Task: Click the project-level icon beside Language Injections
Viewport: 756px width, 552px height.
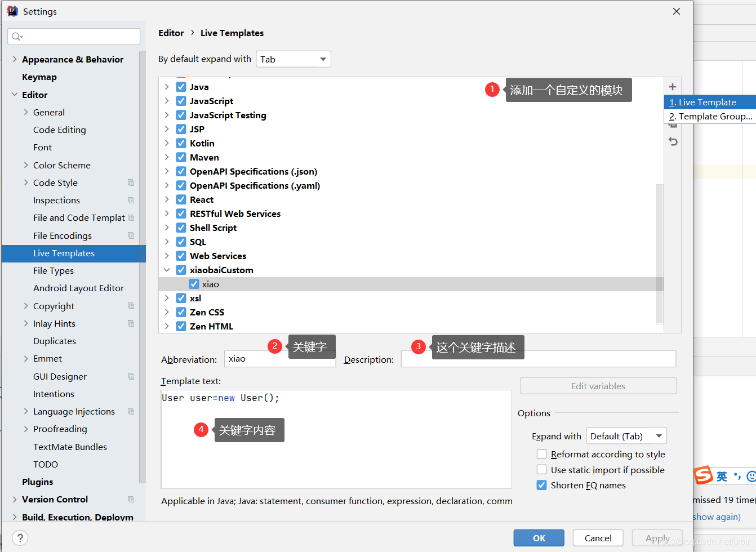Action: coord(131,411)
